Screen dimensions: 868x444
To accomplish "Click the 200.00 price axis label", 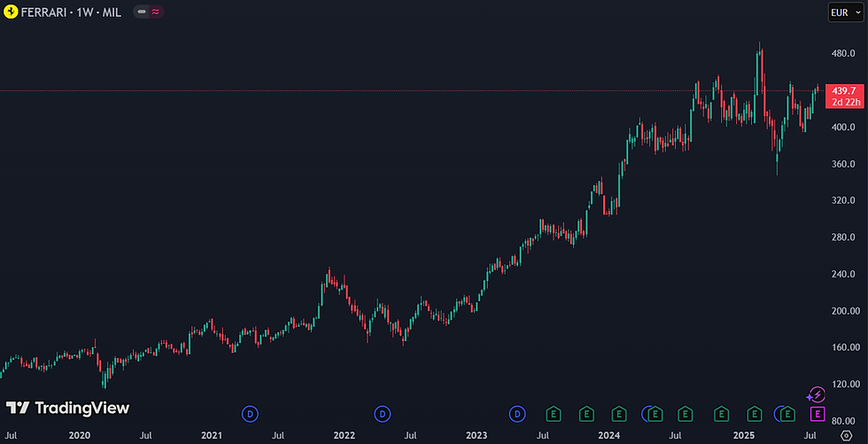I will tap(848, 310).
